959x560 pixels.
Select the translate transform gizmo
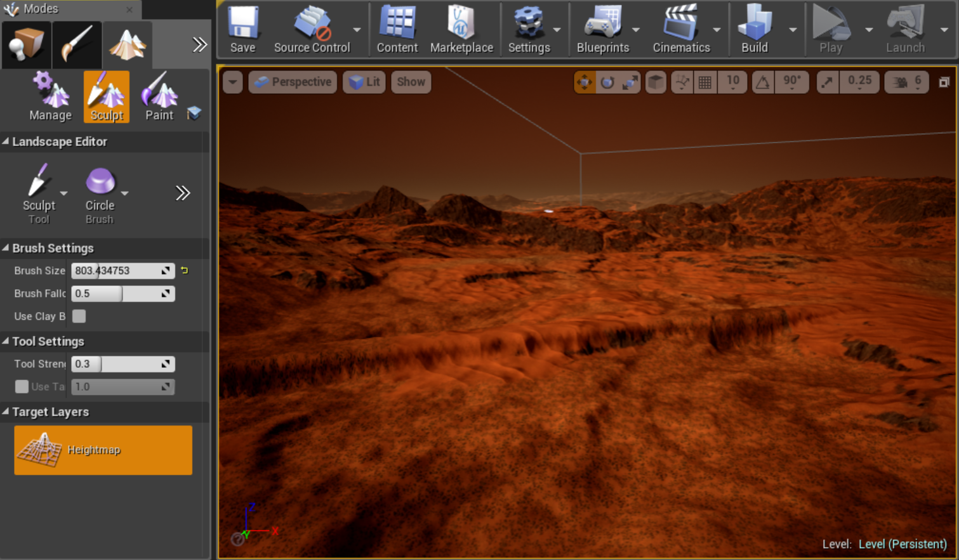click(x=585, y=82)
